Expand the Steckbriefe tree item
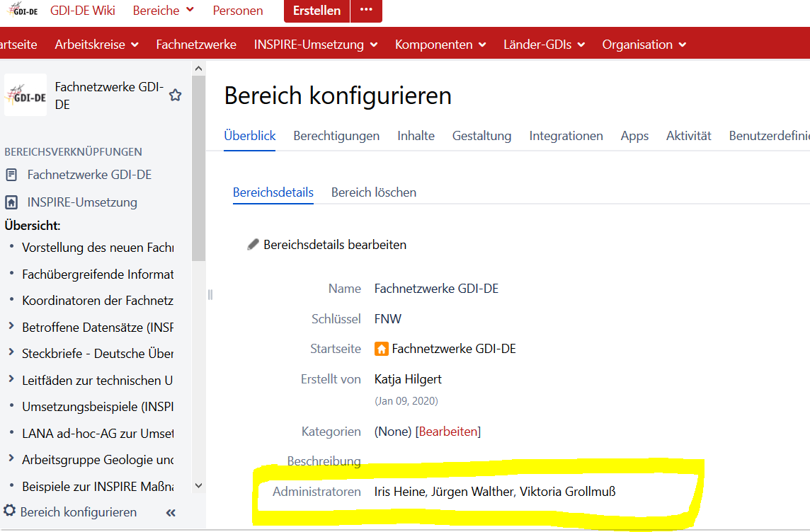 (11, 353)
